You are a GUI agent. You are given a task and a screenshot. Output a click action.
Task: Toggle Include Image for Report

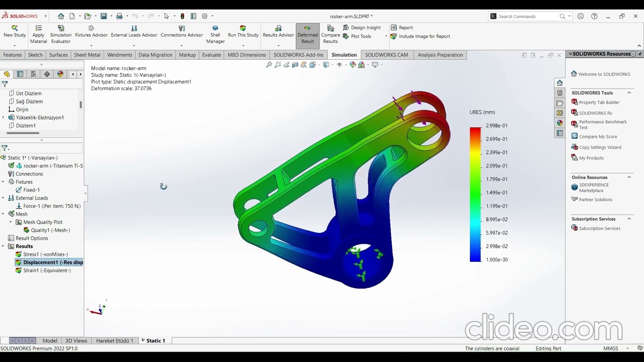point(420,36)
